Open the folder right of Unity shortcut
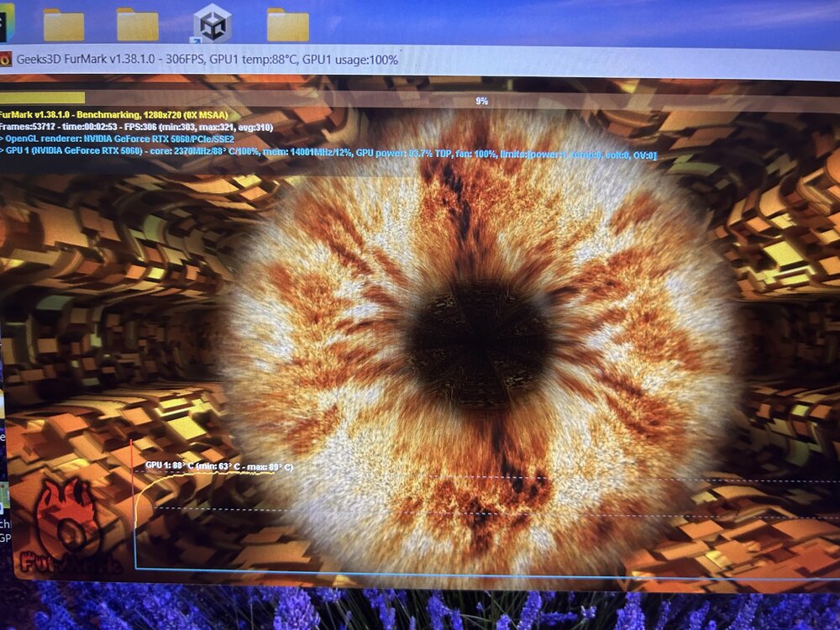This screenshot has height=630, width=840. click(x=287, y=24)
